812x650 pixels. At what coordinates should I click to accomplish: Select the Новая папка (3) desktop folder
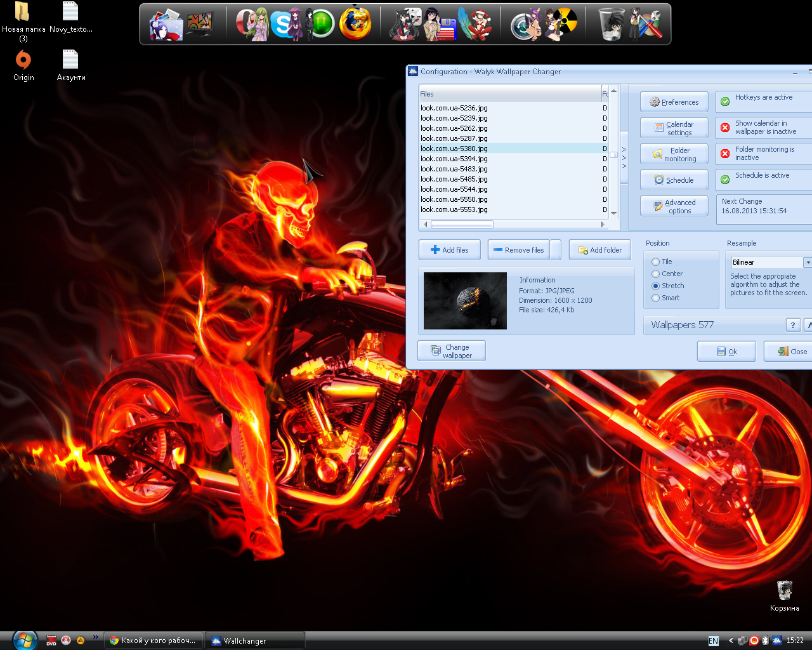click(23, 22)
